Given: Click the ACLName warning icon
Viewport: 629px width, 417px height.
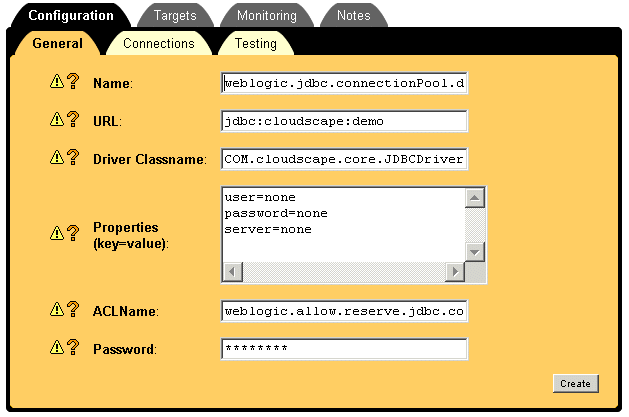Looking at the screenshot, I should click(x=57, y=309).
